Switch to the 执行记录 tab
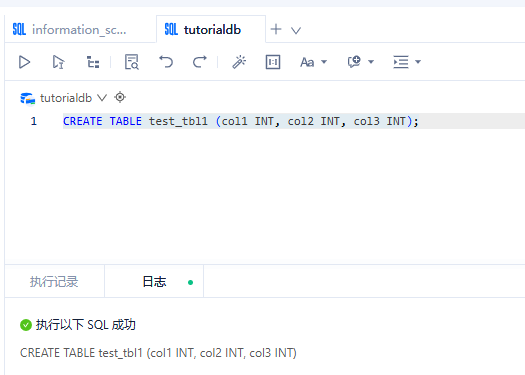 click(x=54, y=282)
